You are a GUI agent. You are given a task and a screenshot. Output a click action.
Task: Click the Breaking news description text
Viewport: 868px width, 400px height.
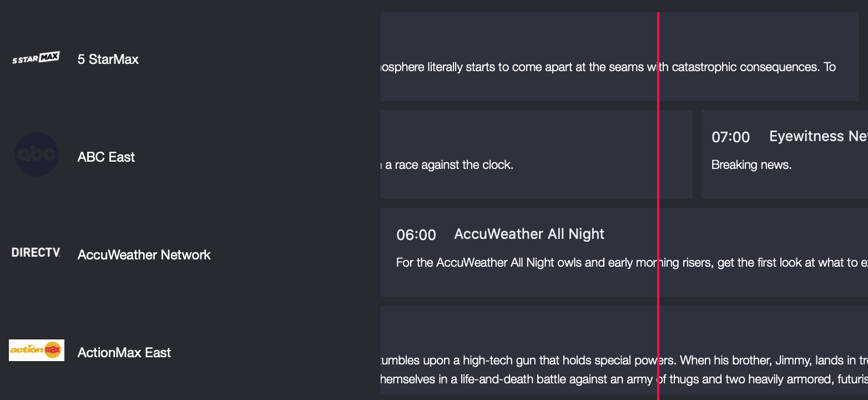(x=751, y=164)
